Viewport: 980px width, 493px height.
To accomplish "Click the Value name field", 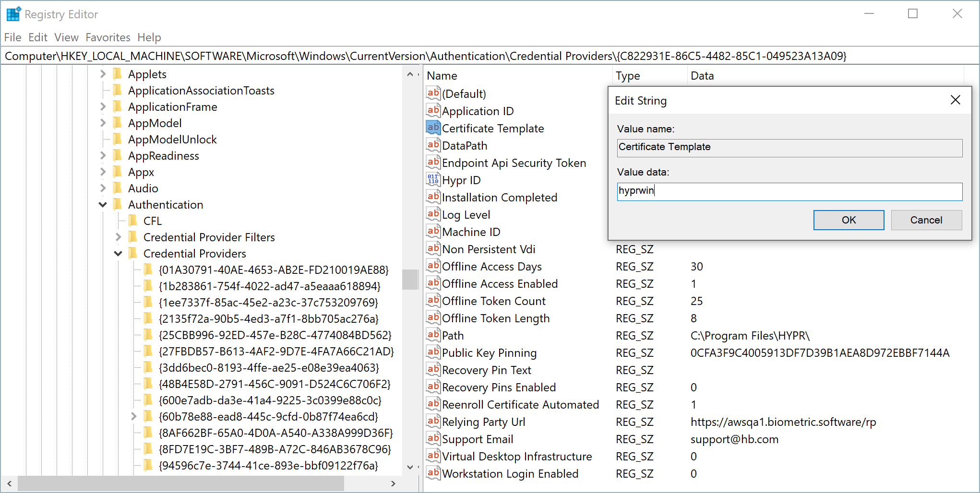I will [789, 148].
